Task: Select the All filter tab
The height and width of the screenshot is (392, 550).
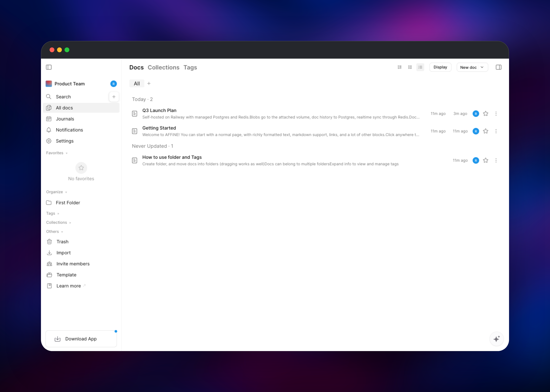Action: [x=137, y=84]
